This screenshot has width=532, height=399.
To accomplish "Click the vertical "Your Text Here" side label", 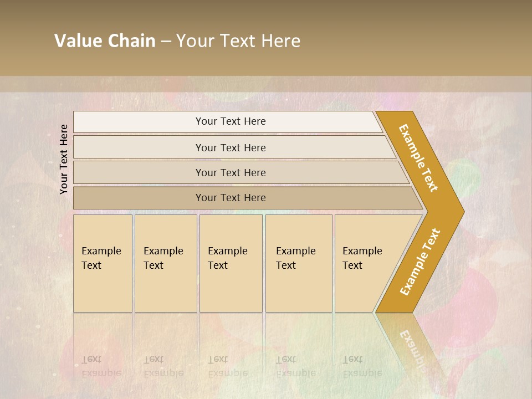I will [x=64, y=159].
